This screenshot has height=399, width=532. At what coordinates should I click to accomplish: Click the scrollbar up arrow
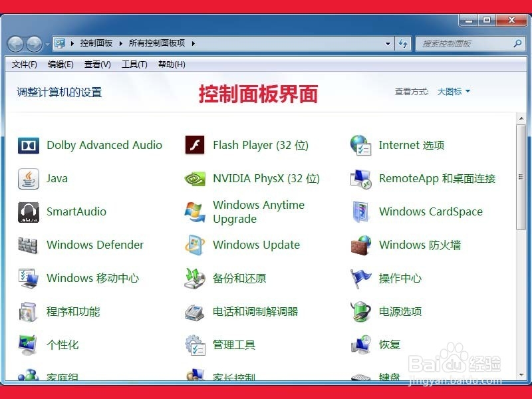coord(521,119)
